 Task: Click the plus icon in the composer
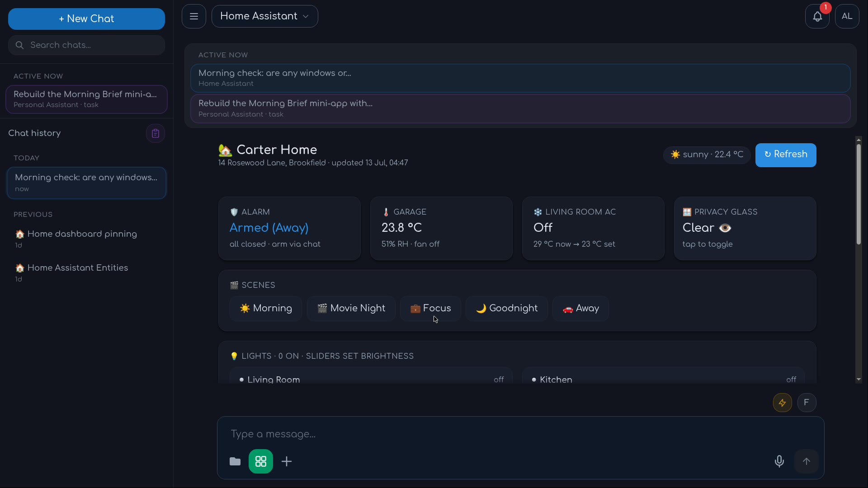pyautogui.click(x=287, y=461)
